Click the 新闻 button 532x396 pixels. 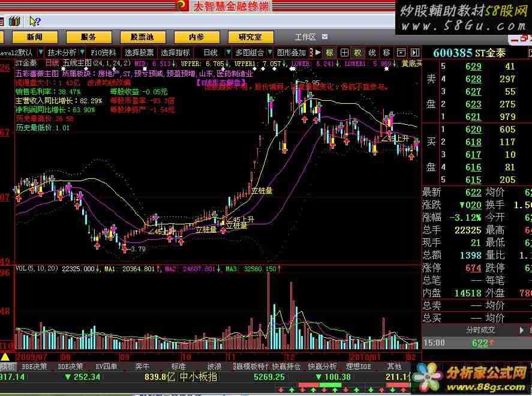35,37
